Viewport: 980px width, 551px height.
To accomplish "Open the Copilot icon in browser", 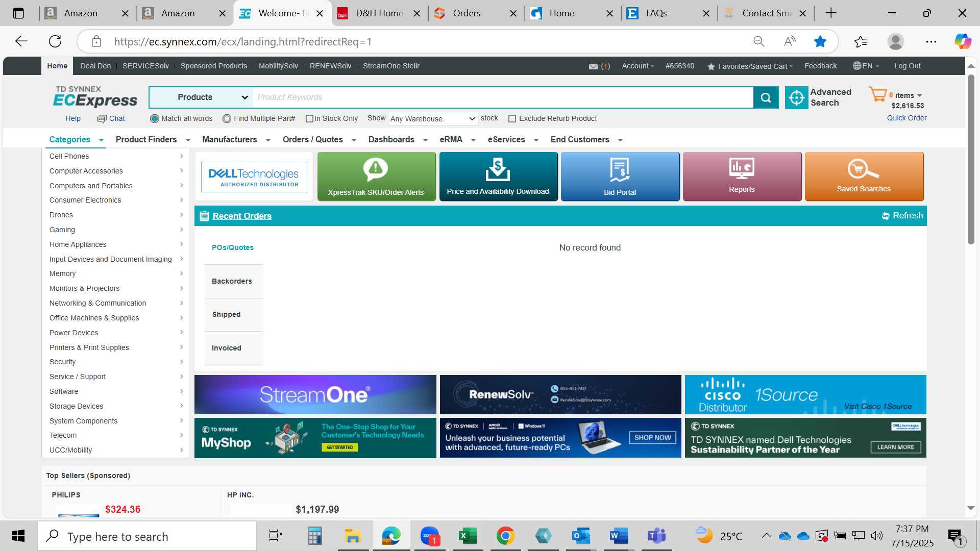I will [963, 41].
